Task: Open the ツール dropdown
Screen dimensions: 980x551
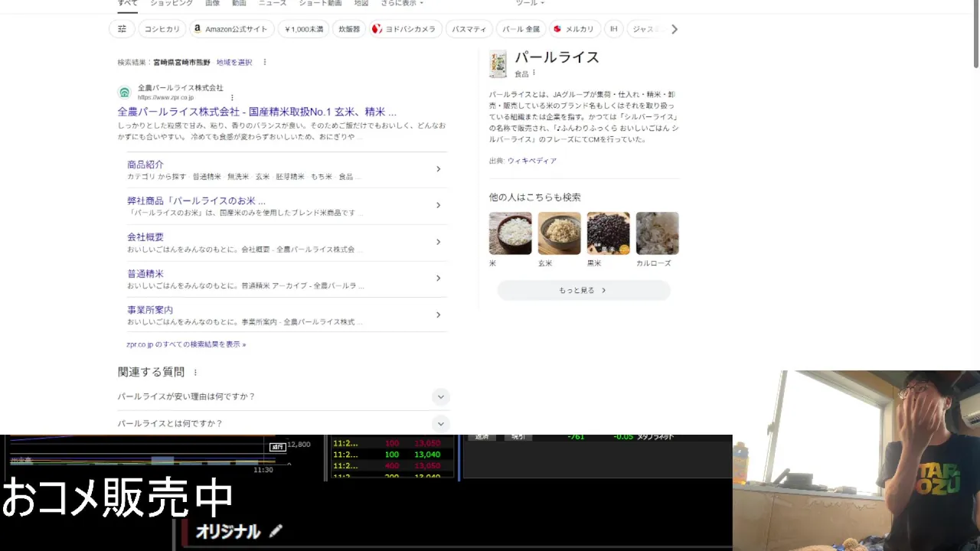Action: pos(530,4)
